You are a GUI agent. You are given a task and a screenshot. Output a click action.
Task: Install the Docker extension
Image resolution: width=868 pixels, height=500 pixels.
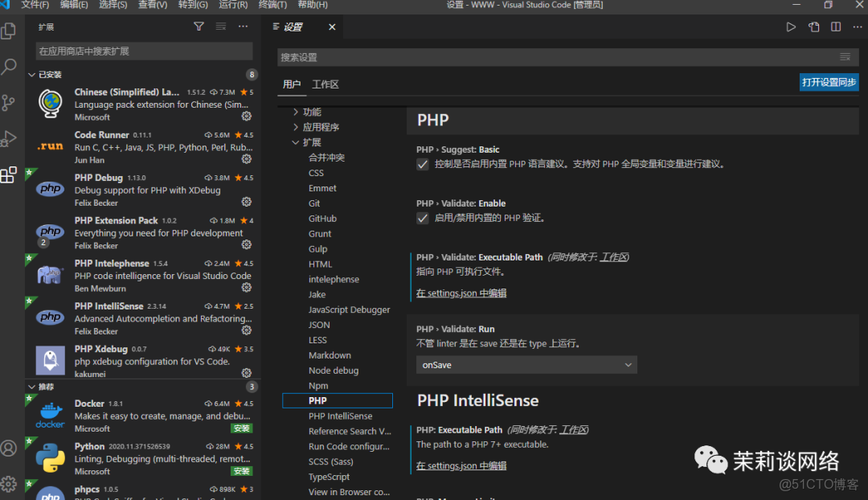pos(241,428)
